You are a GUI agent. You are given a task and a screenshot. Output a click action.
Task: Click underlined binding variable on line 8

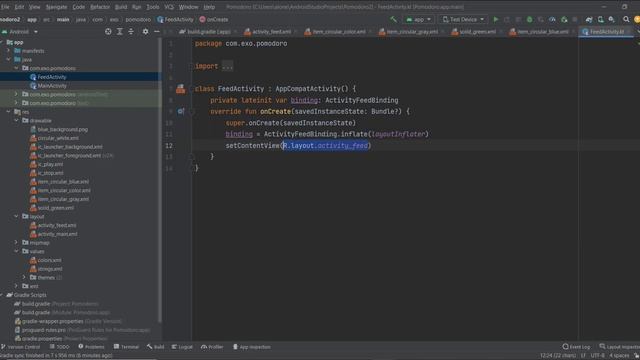tap(304, 100)
